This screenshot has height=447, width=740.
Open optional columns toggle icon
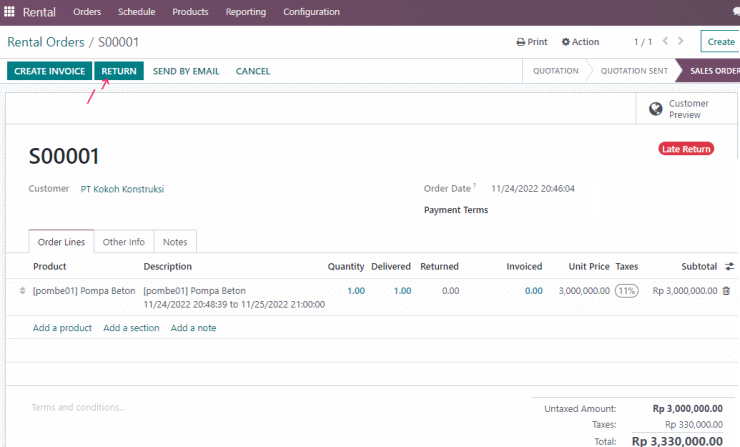click(x=730, y=267)
